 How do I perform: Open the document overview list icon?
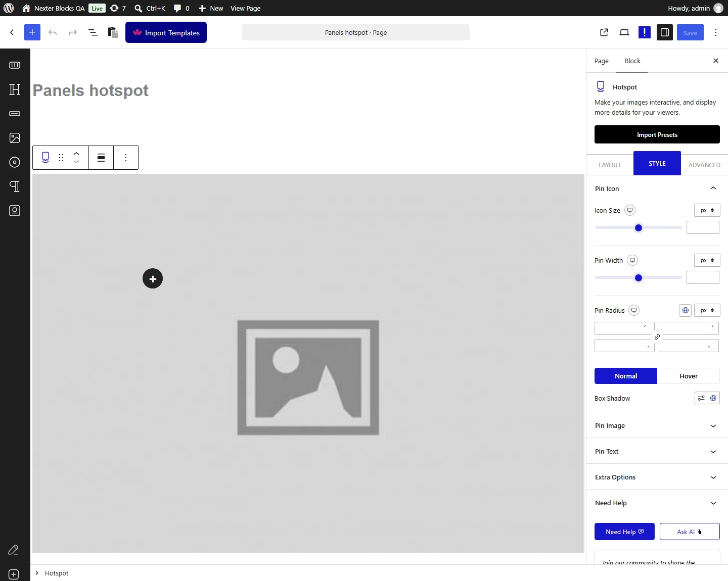(x=93, y=32)
